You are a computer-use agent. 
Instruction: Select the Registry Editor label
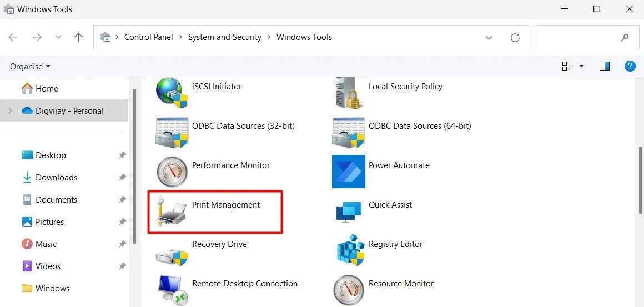pos(395,244)
